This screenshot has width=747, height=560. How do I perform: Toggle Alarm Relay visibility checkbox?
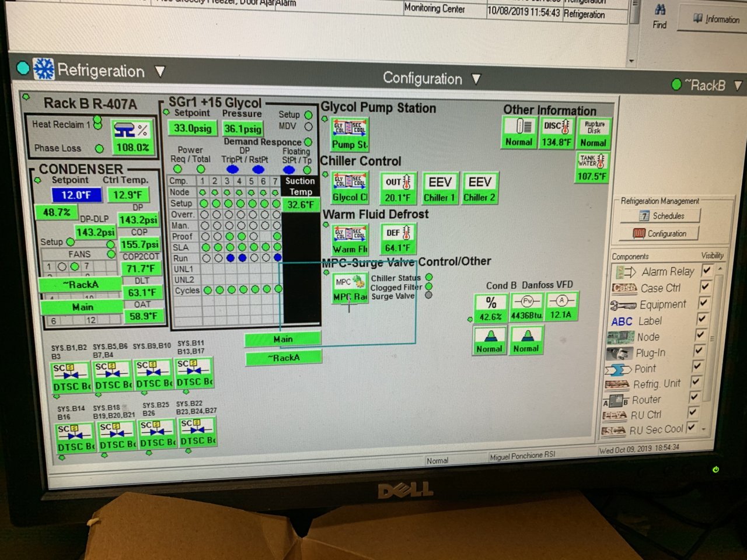pos(706,270)
